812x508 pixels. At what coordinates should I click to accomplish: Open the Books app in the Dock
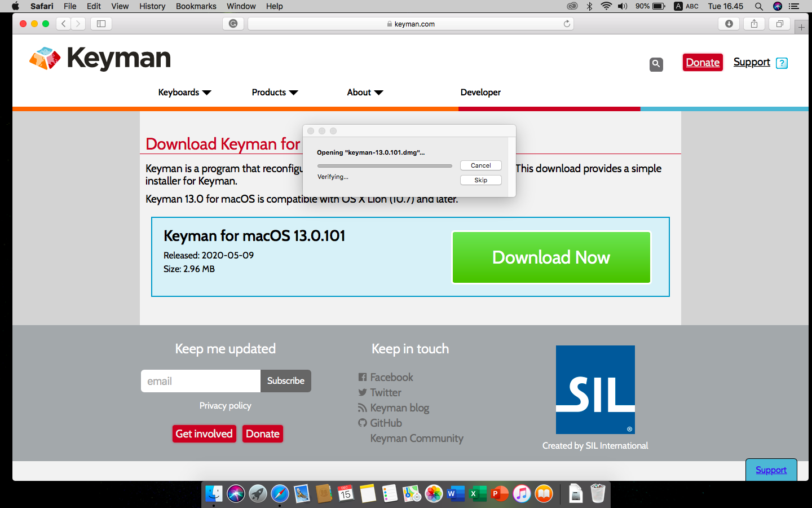click(544, 493)
